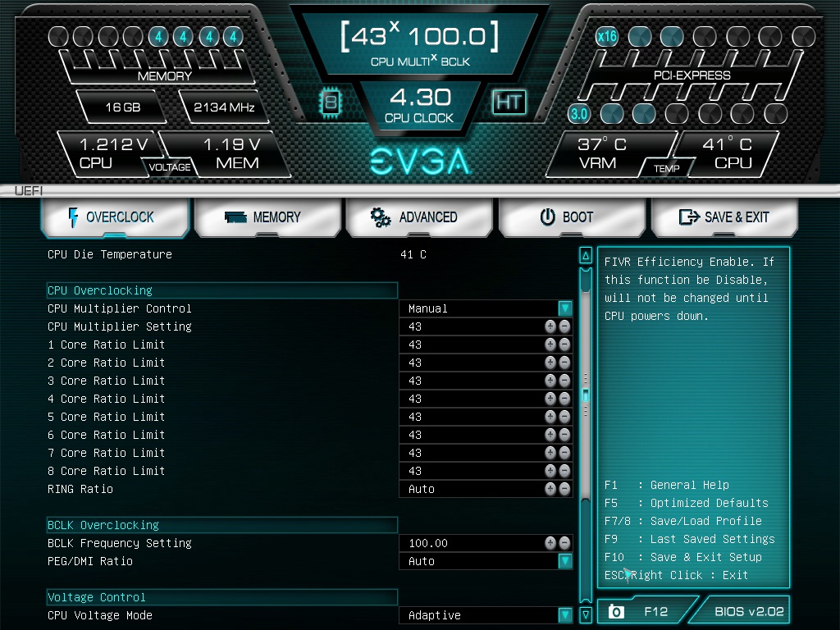Open the PEG/DMI Ratio dropdown
The image size is (840, 630).
(564, 561)
